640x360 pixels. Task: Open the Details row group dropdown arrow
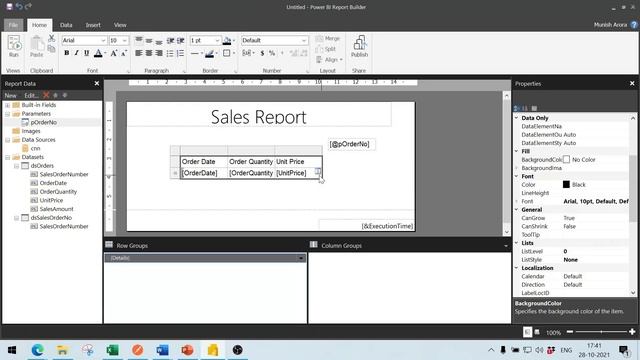[x=301, y=258]
